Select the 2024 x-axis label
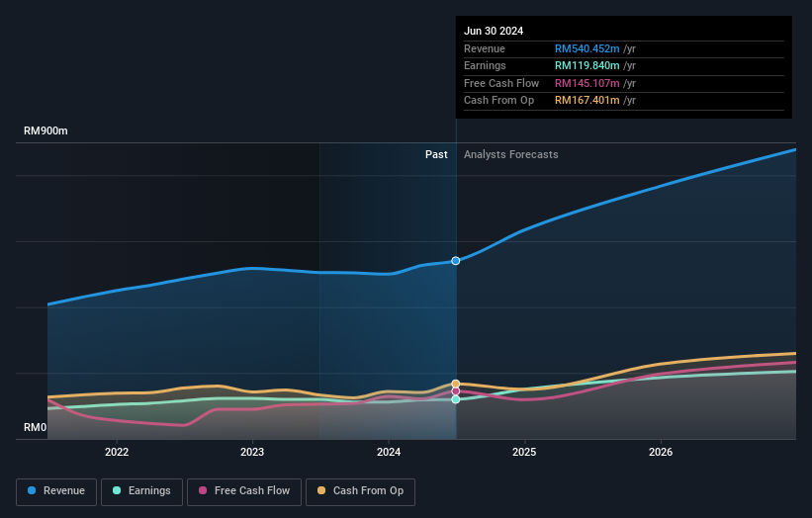812x518 pixels. (389, 452)
